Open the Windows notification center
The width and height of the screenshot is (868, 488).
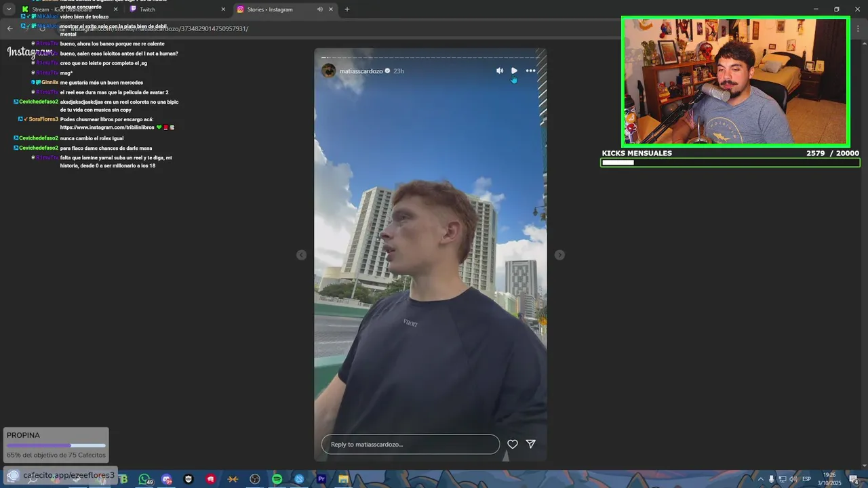pos(854,479)
